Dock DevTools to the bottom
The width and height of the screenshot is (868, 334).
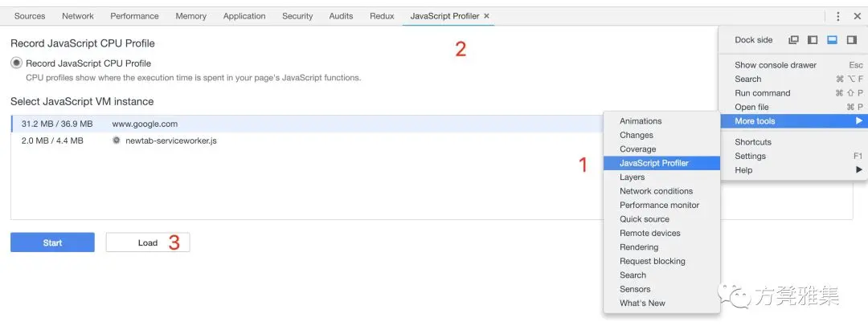coord(832,40)
